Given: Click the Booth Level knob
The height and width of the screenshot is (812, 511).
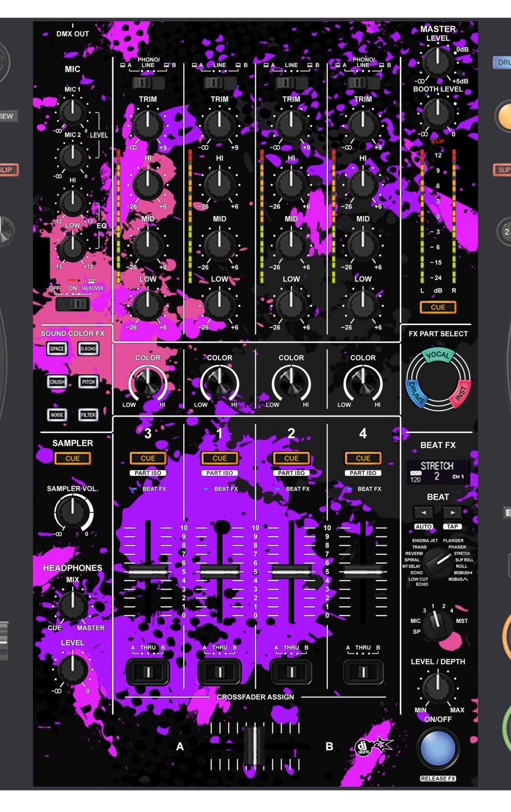Looking at the screenshot, I should [x=438, y=113].
